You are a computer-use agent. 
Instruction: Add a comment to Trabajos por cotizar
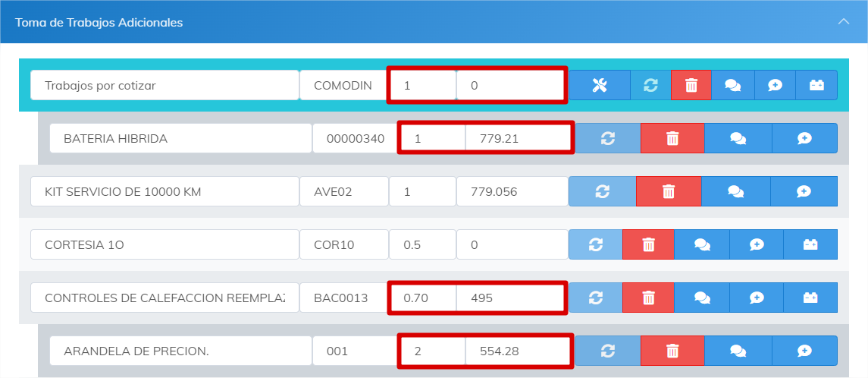[x=775, y=86]
